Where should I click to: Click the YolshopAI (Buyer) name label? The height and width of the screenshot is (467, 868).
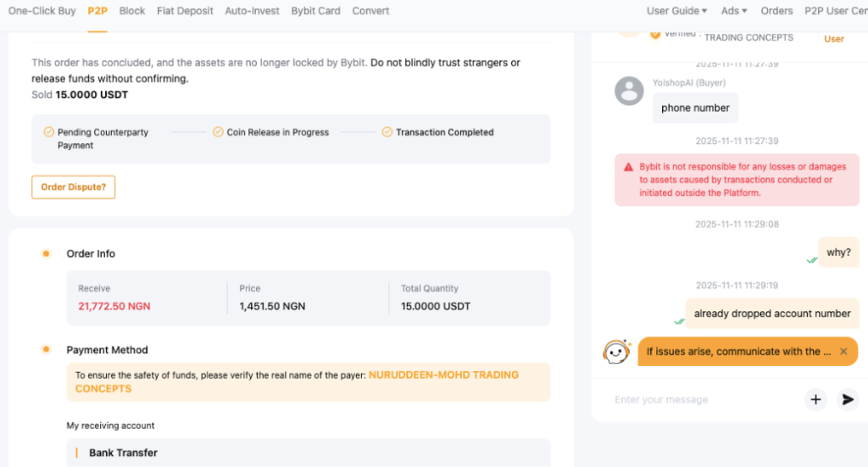click(x=688, y=82)
